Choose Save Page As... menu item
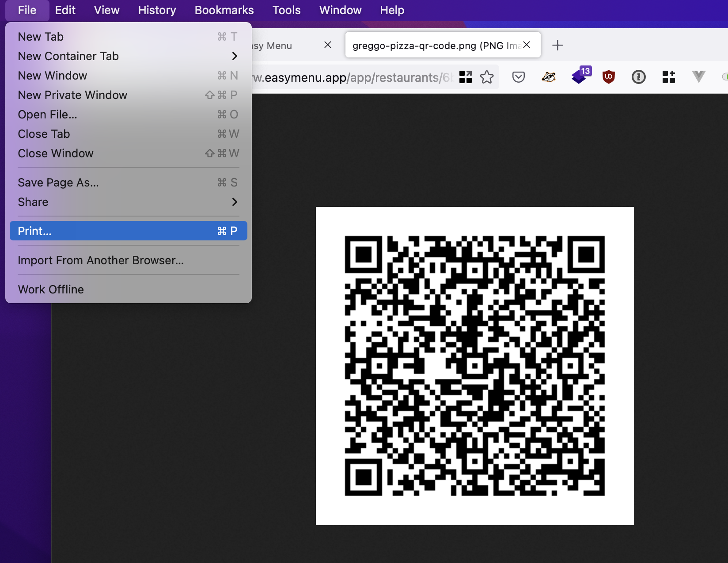Image resolution: width=728 pixels, height=563 pixels. point(129,183)
